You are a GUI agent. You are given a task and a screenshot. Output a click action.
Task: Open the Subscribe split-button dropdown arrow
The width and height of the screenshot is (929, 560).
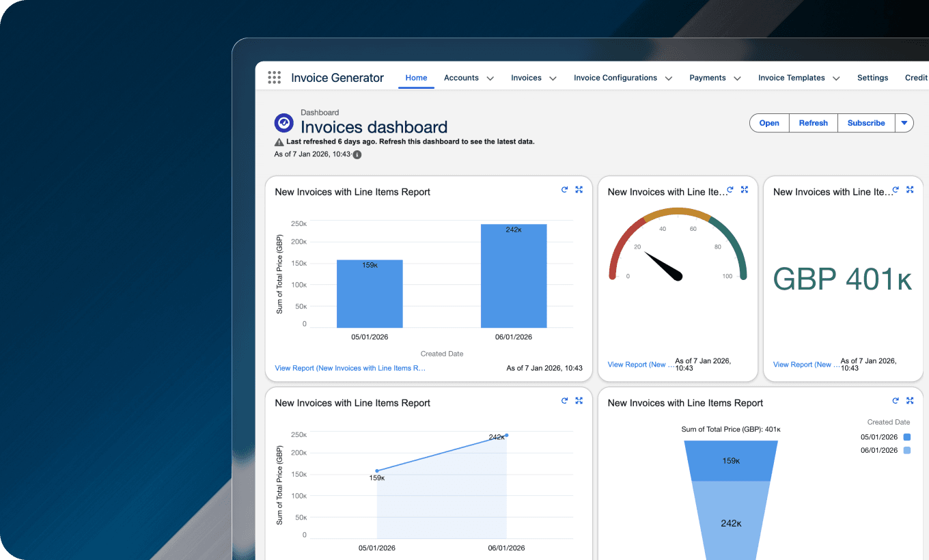point(904,123)
